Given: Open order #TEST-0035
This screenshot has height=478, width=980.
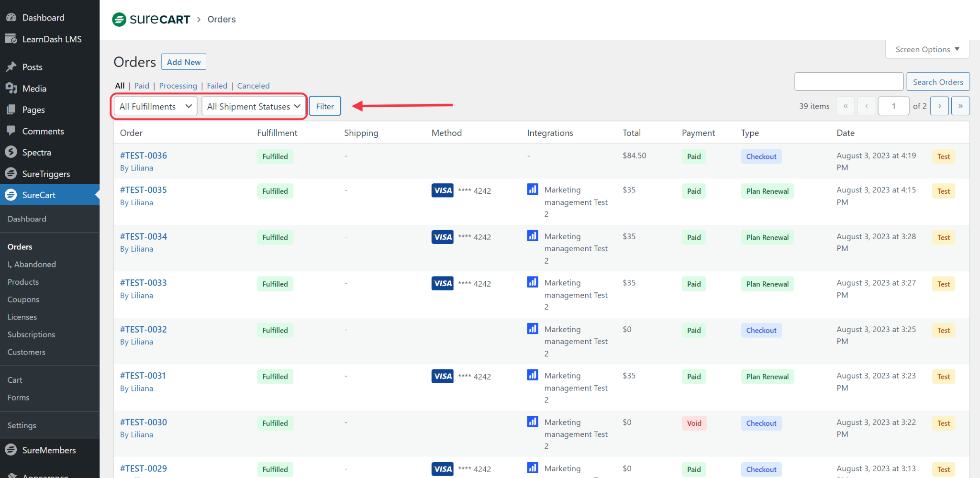Looking at the screenshot, I should pos(144,190).
